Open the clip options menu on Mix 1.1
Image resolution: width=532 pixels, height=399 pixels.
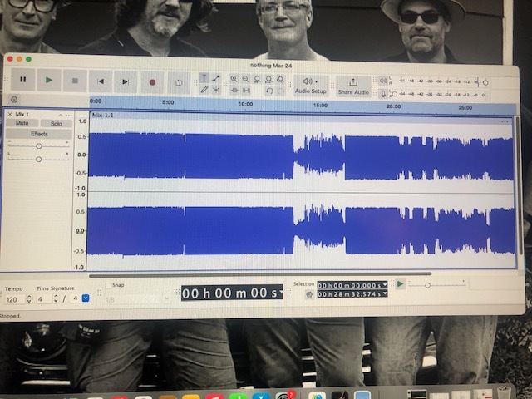505,121
